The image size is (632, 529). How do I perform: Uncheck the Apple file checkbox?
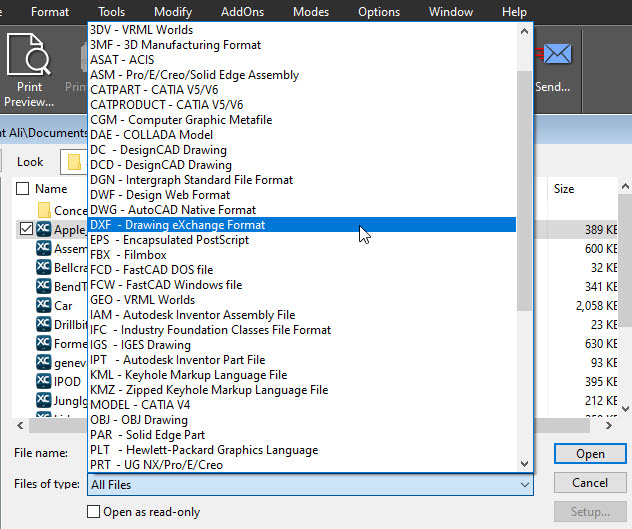(26, 229)
